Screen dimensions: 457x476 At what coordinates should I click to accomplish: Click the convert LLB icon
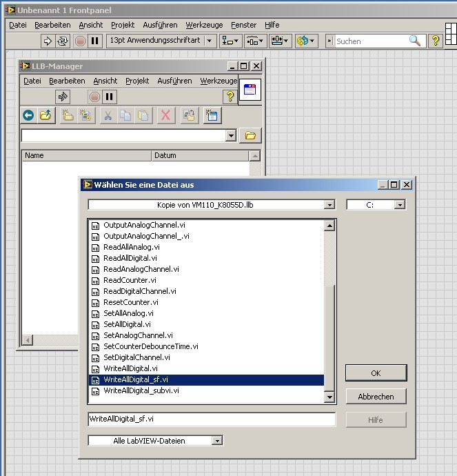[x=190, y=115]
